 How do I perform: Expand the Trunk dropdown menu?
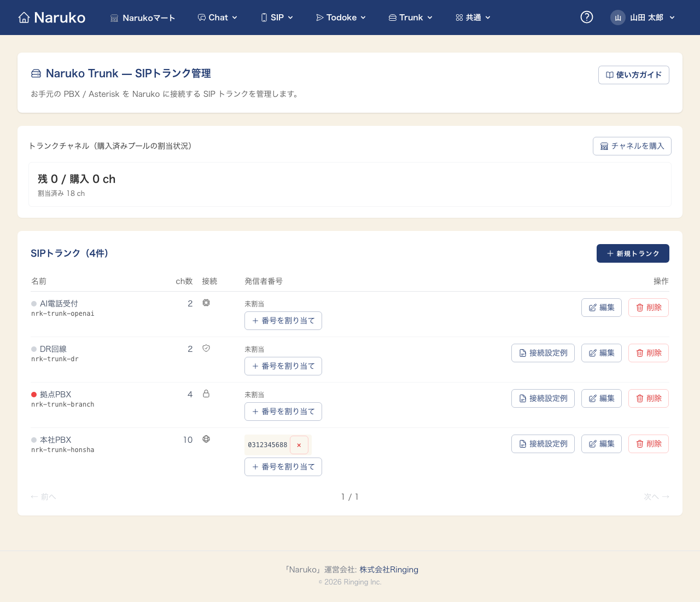pos(411,18)
